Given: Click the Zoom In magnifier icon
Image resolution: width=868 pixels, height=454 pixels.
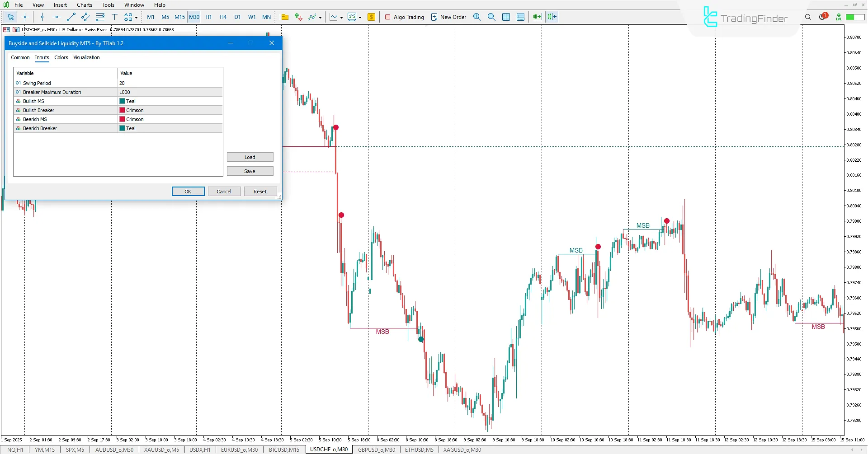Looking at the screenshot, I should pos(477,17).
